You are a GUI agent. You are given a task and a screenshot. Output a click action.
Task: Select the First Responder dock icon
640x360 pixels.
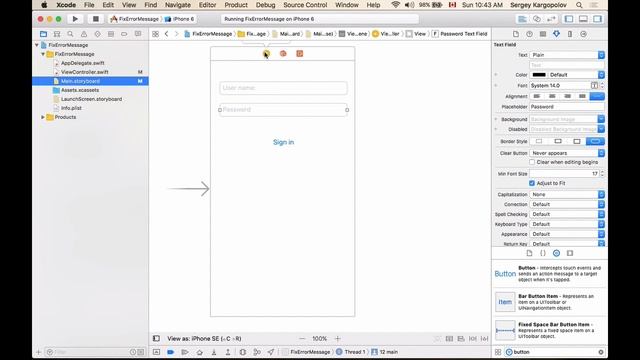pyautogui.click(x=283, y=53)
